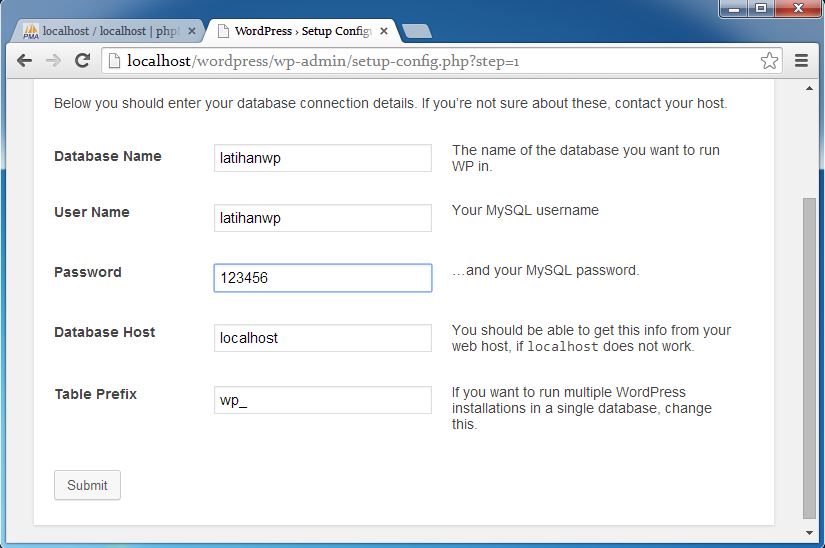
Task: Reload the page with the refresh icon
Action: [82, 60]
